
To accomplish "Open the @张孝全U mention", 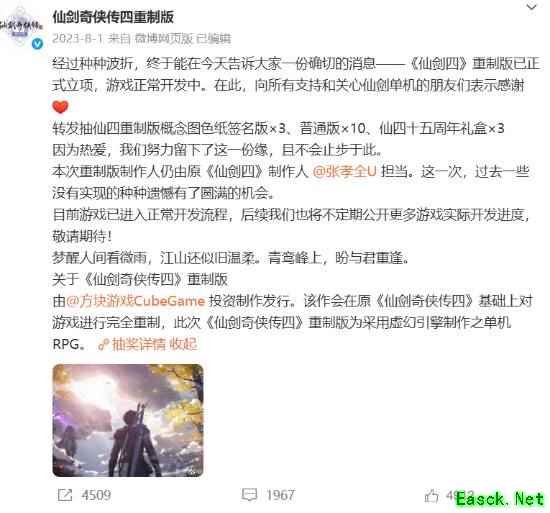I will 344,171.
